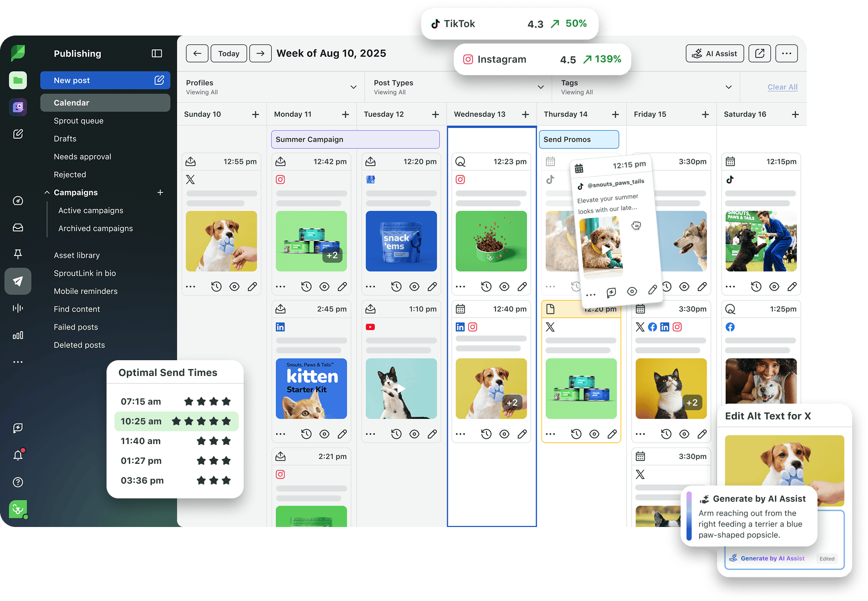Open the Send Promos banner
Image resolution: width=868 pixels, height=601 pixels.
[579, 140]
